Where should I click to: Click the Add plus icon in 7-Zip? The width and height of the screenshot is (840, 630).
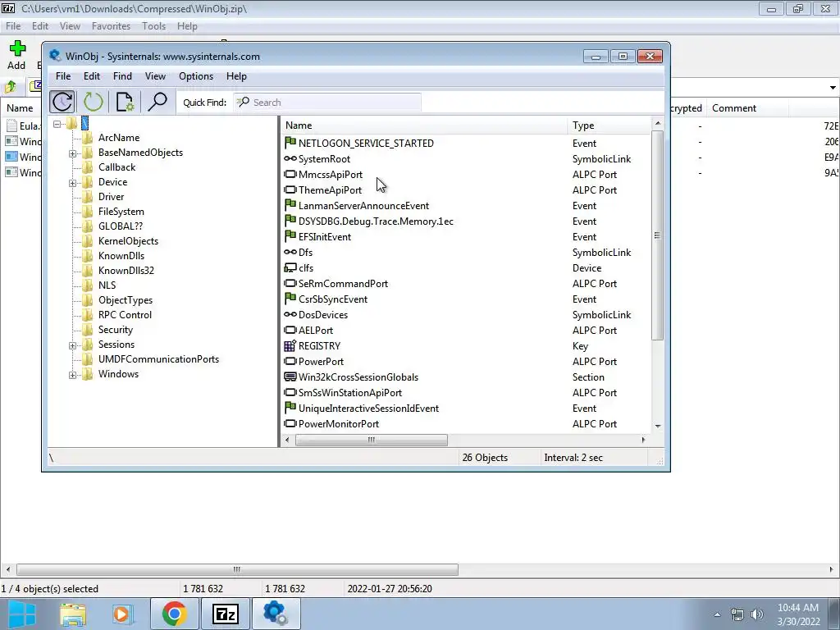[16, 49]
